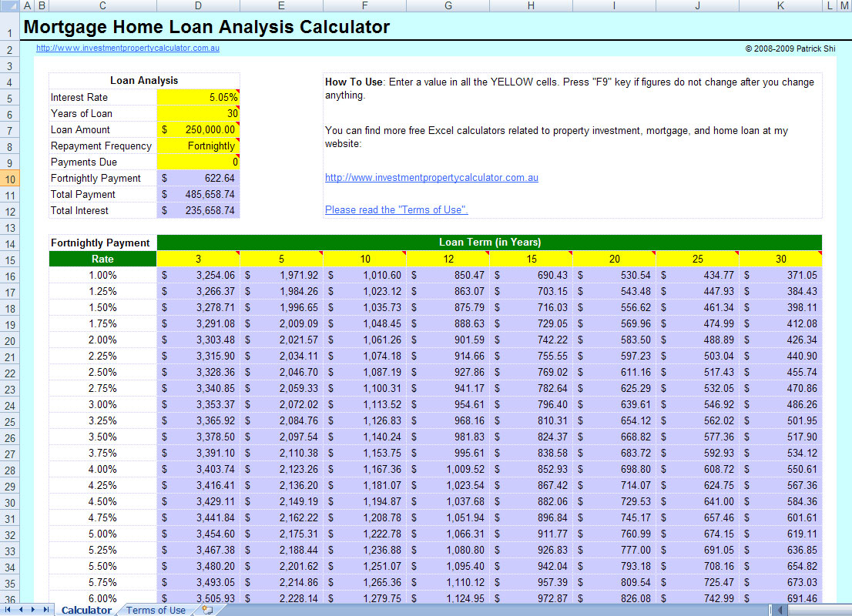This screenshot has height=616, width=852.
Task: Click the 'Please read the Terms of Use' link
Action: pyautogui.click(x=396, y=209)
